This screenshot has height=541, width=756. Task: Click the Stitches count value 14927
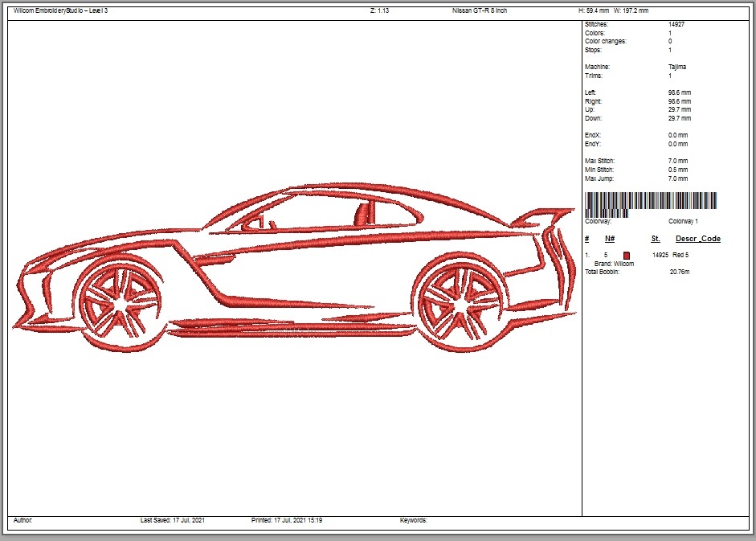[676, 24]
